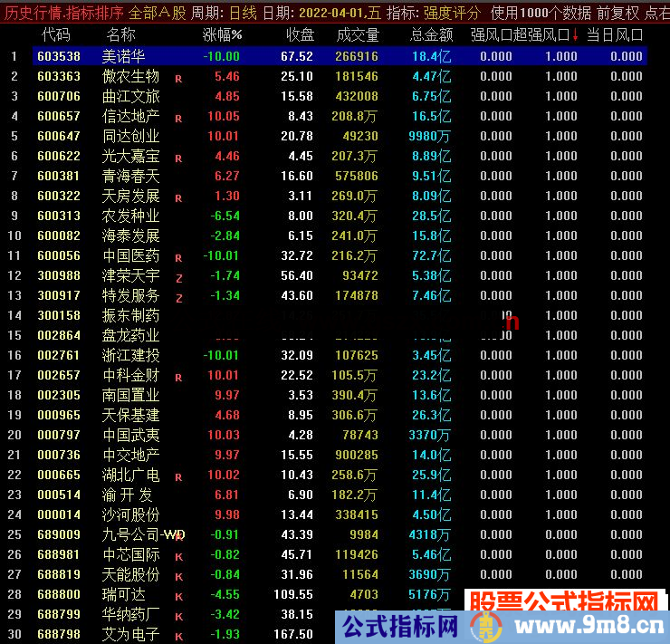Image resolution: width=670 pixels, height=644 pixels.
Task: Click the K marker beside 瑞可达
Action: click(x=178, y=596)
